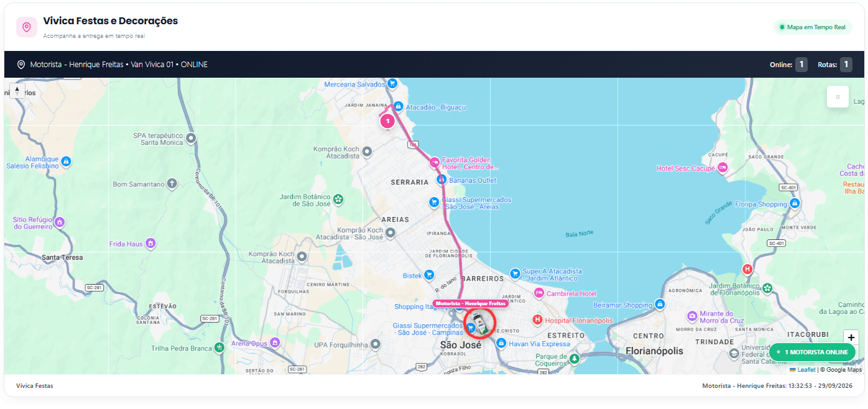Click the Alambique Salésio Felisbino marker
The width and height of the screenshot is (868, 409).
(67, 162)
